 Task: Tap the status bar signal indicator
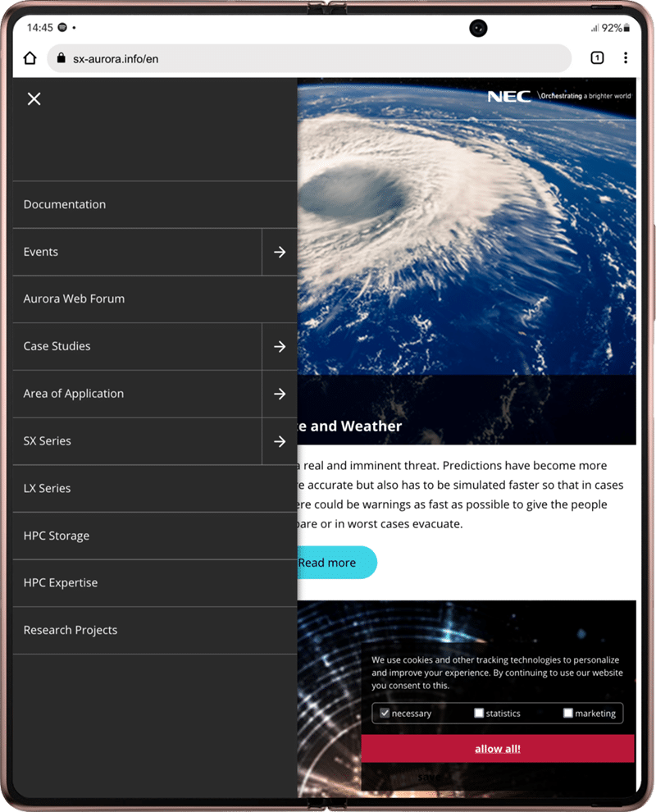point(594,28)
